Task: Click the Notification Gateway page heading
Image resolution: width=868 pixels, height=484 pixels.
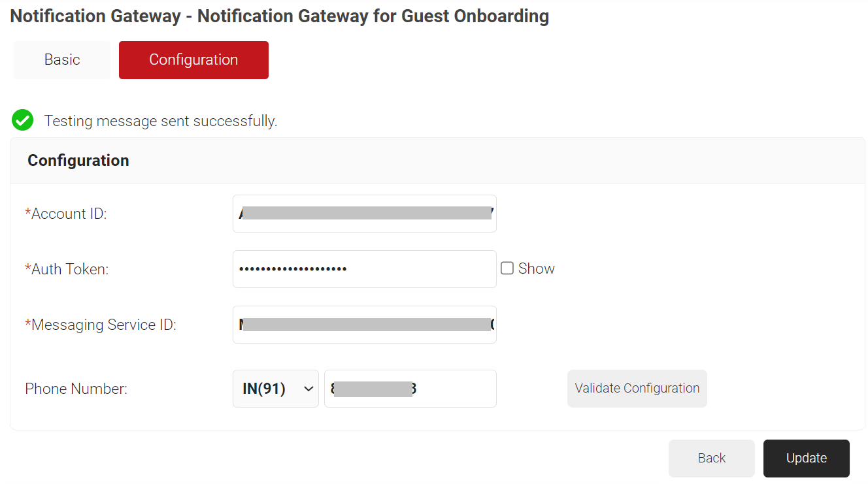Action: click(280, 16)
